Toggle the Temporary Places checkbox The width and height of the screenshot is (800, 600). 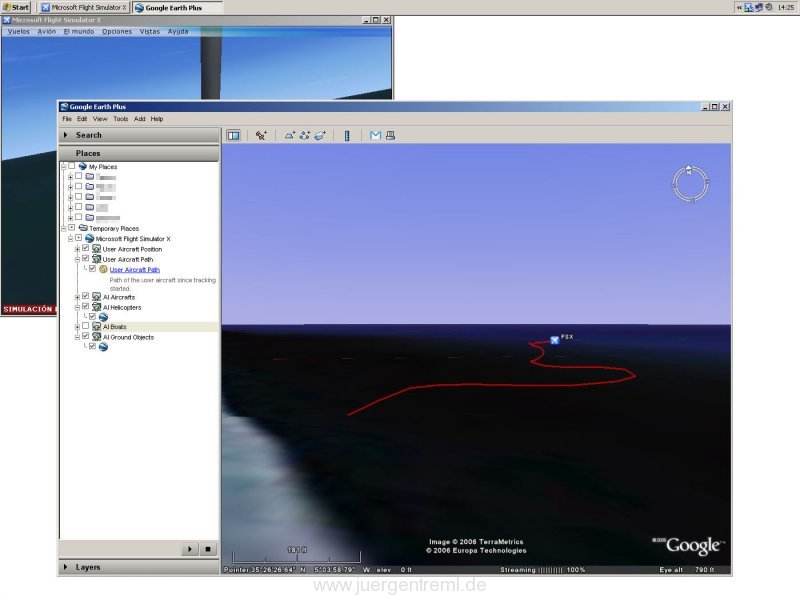pyautogui.click(x=72, y=228)
